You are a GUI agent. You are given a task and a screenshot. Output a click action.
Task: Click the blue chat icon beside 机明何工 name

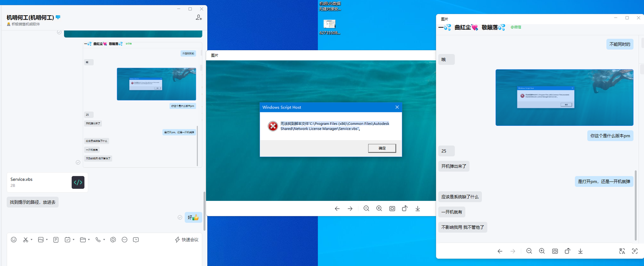[x=58, y=17]
